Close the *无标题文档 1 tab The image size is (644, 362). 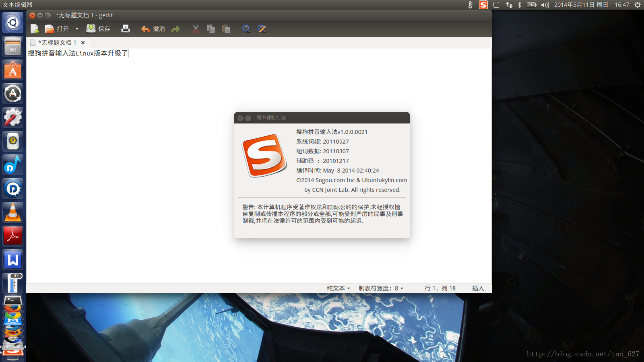(x=83, y=43)
